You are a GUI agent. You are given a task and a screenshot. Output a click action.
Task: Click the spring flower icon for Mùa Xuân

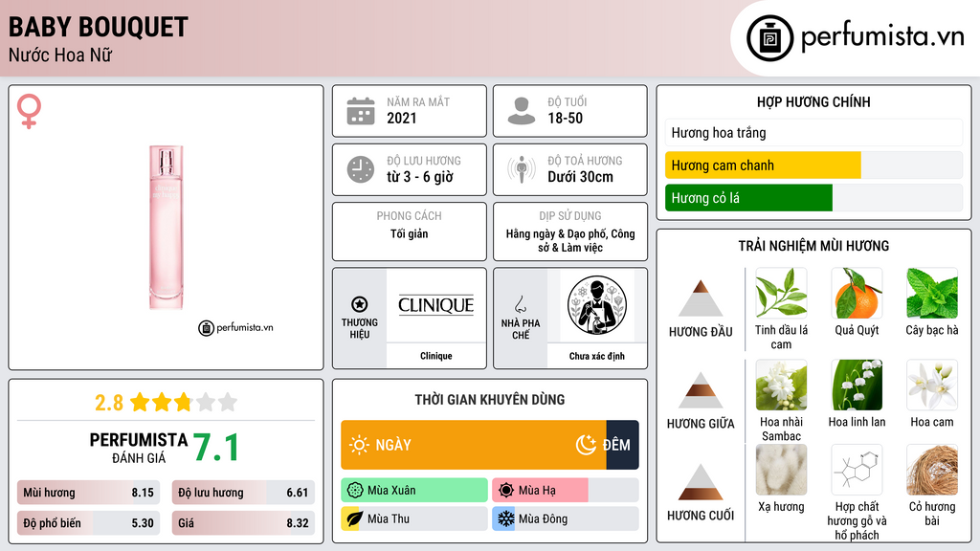pos(355,491)
